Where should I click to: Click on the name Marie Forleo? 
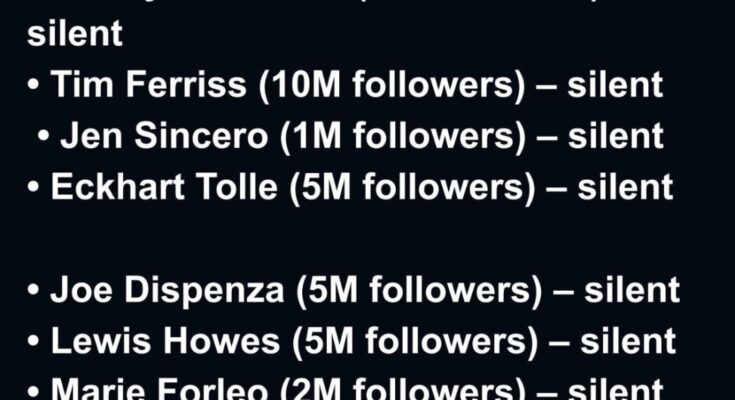pyautogui.click(x=163, y=389)
